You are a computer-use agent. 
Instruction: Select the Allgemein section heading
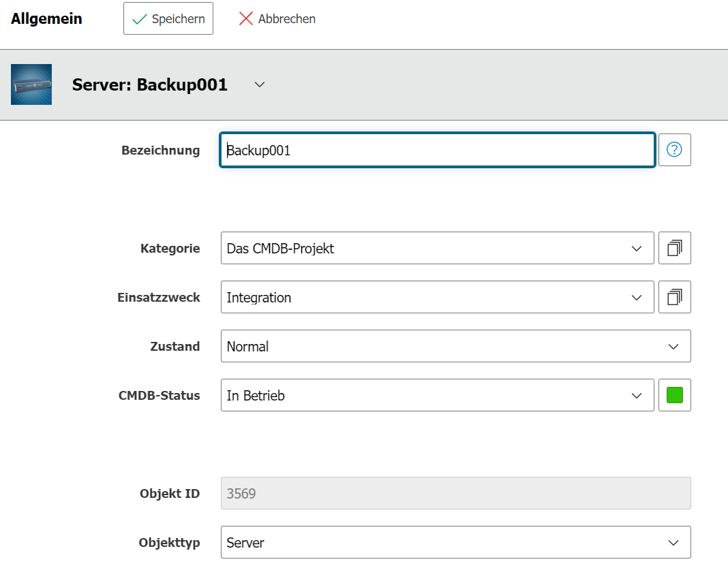click(46, 19)
